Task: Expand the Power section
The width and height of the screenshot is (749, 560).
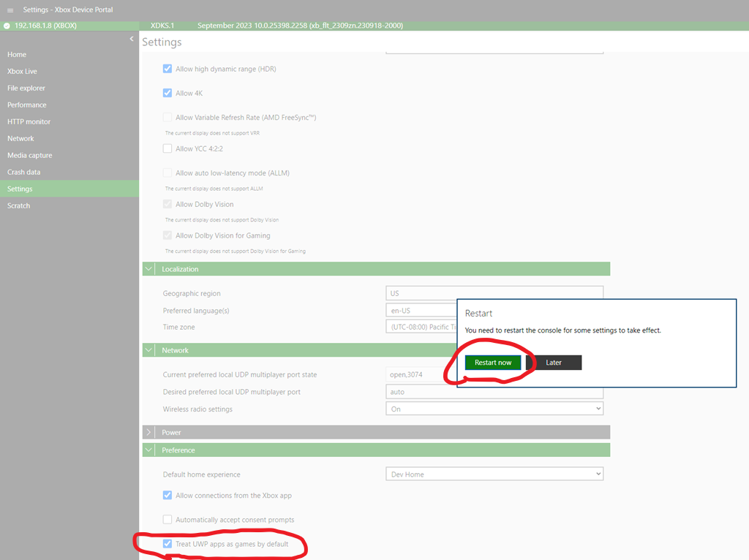Action: (149, 432)
